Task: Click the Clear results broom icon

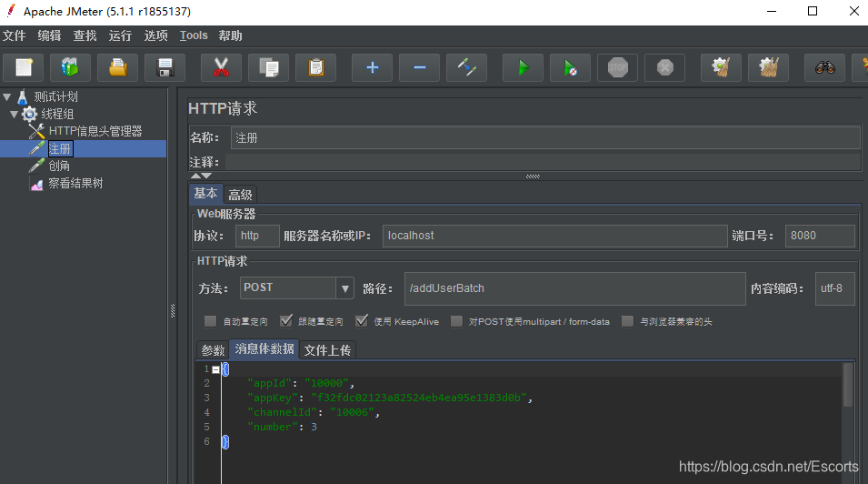Action: click(x=721, y=67)
